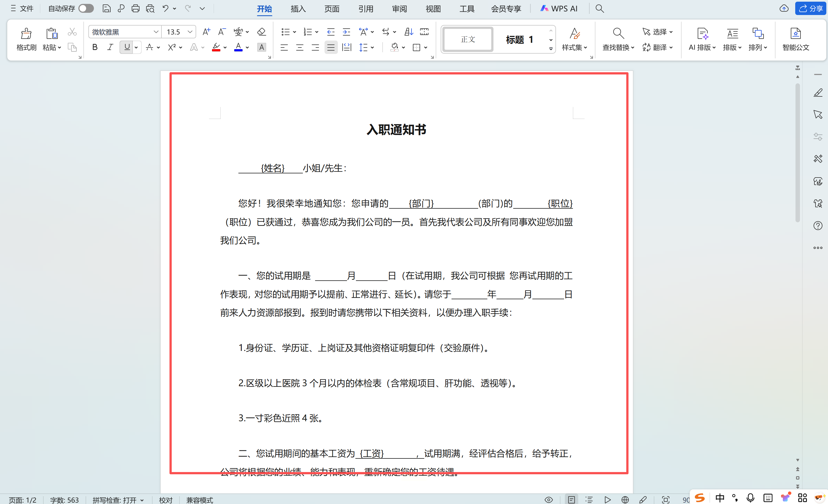Apply the red highlight color swatch
The height and width of the screenshot is (504, 828).
coord(216,48)
